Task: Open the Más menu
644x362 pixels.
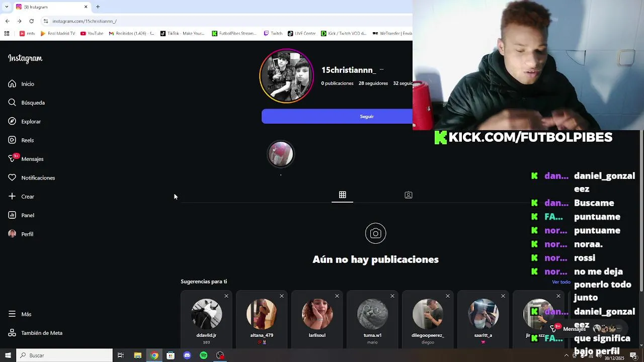Action: 20,314
